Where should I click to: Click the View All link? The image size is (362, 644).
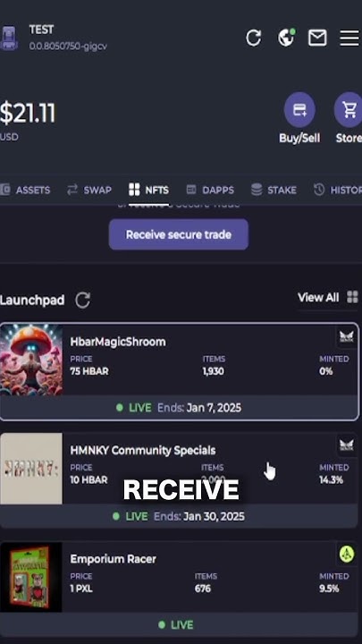[318, 297]
